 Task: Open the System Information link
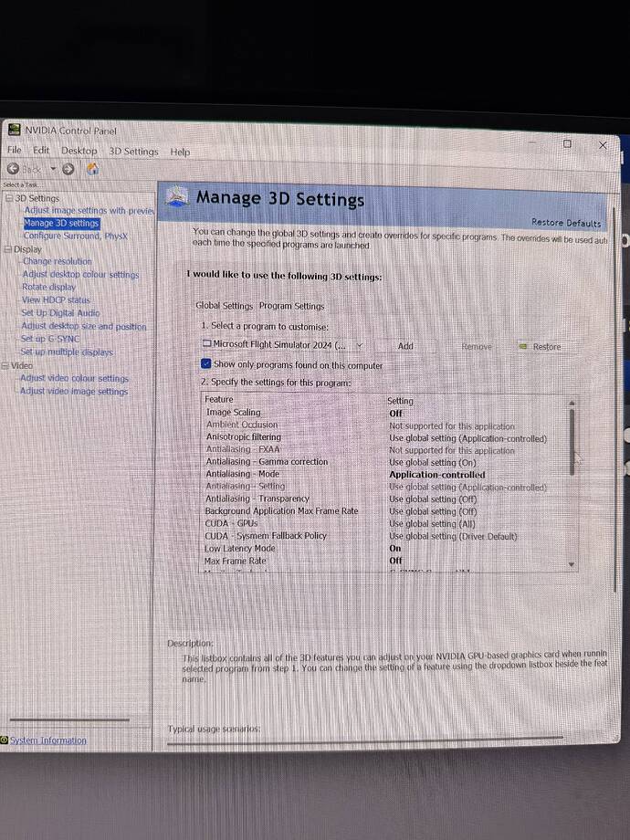coord(47,740)
